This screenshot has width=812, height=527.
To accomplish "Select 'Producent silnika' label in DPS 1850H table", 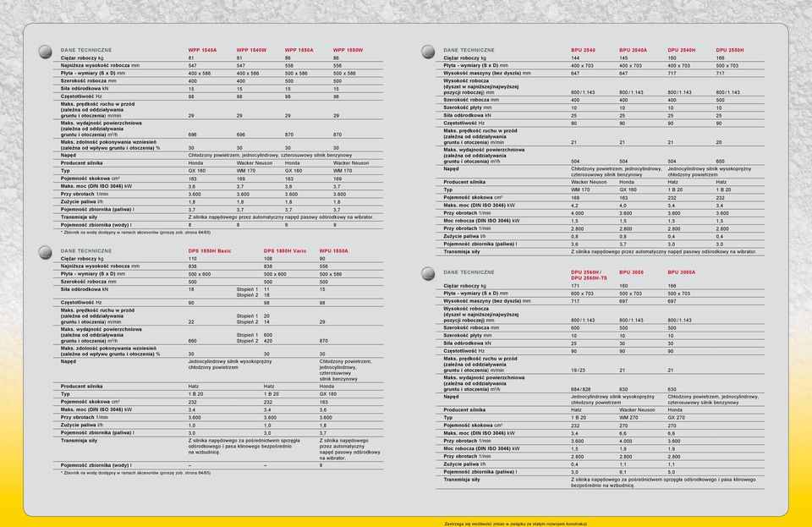I will 81,387.
